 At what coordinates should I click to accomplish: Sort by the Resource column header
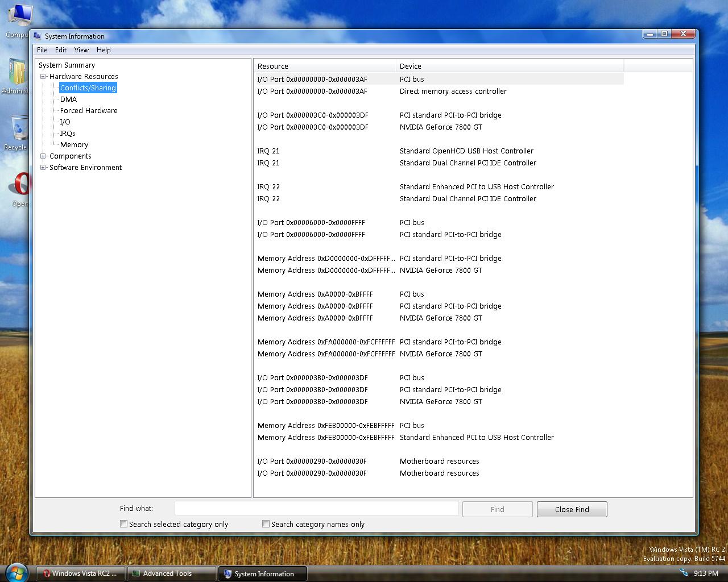click(325, 66)
